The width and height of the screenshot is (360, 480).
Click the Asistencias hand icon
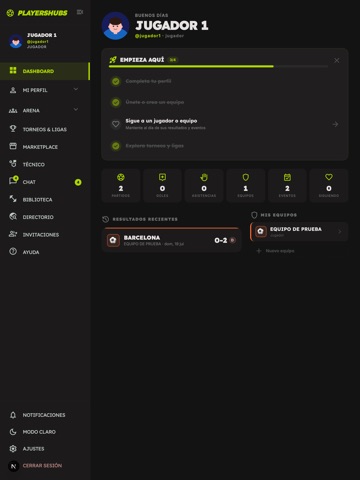(x=204, y=177)
